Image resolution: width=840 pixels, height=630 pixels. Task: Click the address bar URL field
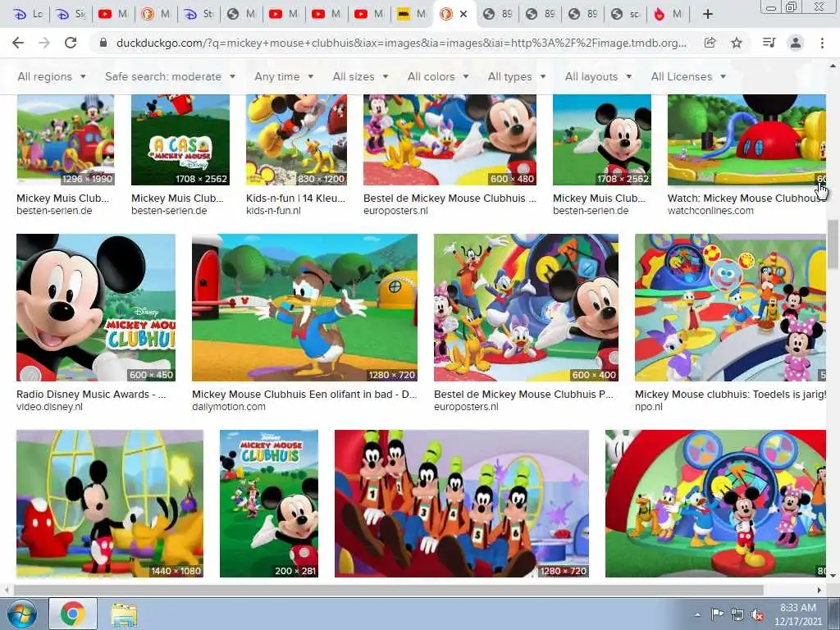tap(400, 43)
